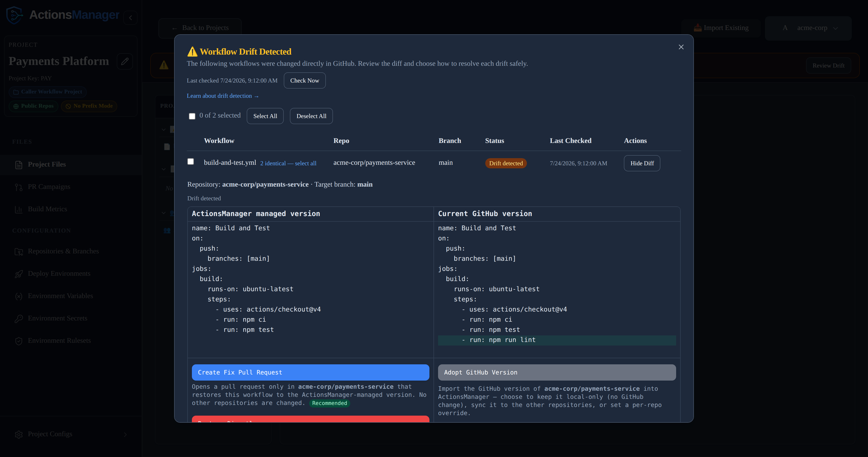Click acme-corp/payments-service repo cell
Image resolution: width=868 pixels, height=457 pixels.
(374, 162)
